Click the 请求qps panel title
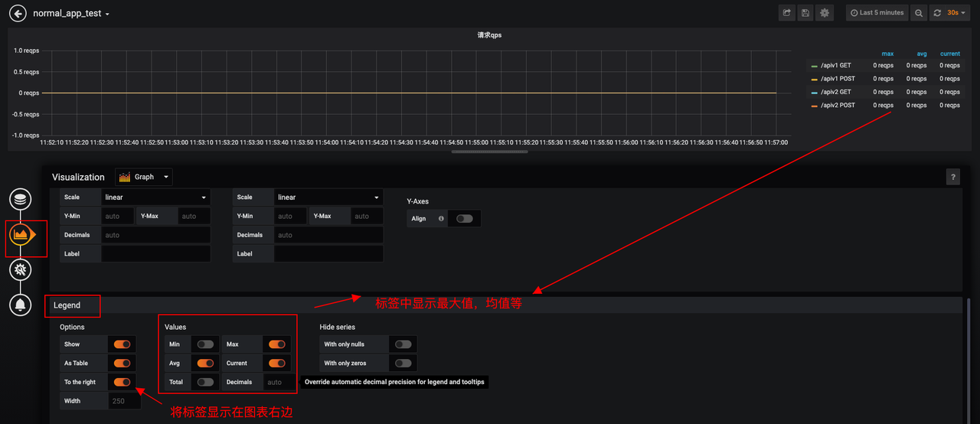Screen dimensions: 980x424 coord(489,35)
